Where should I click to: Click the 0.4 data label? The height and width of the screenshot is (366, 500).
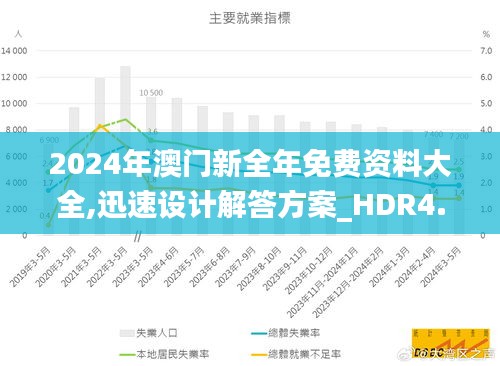point(45,216)
